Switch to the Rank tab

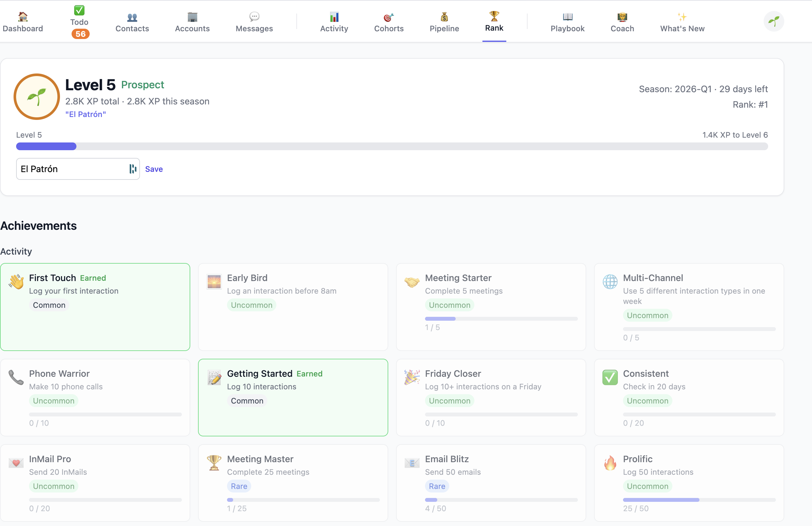click(494, 21)
